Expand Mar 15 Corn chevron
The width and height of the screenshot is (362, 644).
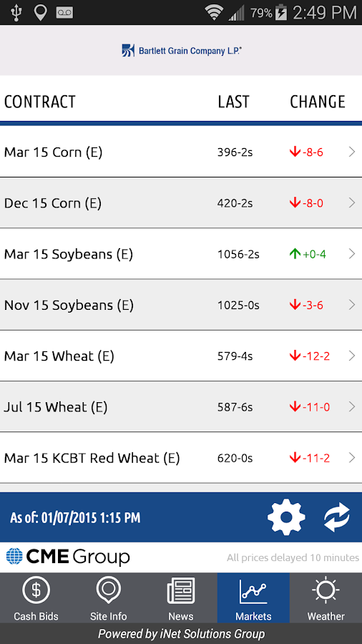352,152
